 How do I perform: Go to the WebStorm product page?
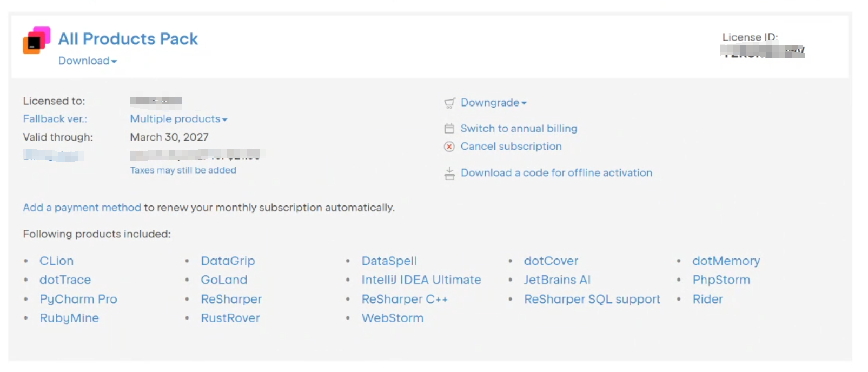(x=393, y=318)
